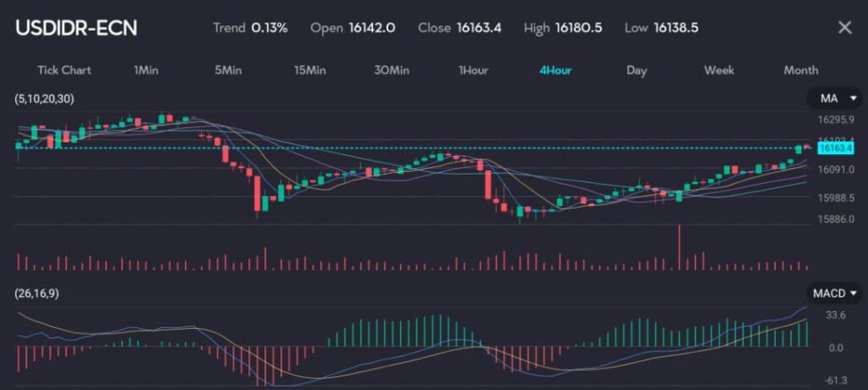Viewport: 868px width, 390px height.
Task: Click the tallest red volume bar
Action: (679, 248)
